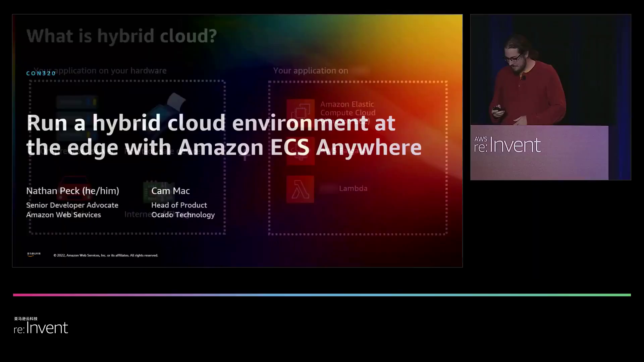Click 'Your application on' heading on right
This screenshot has width=644, height=362.
click(311, 71)
